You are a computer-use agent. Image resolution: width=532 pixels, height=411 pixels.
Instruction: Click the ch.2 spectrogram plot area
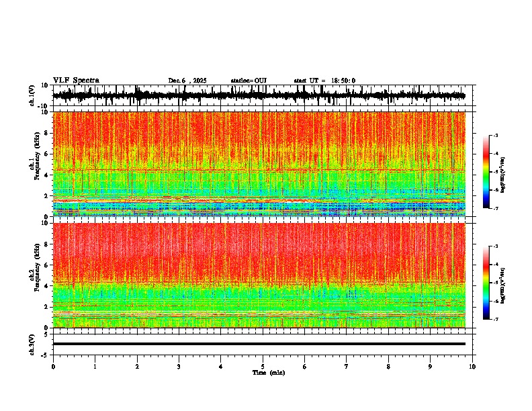point(259,275)
